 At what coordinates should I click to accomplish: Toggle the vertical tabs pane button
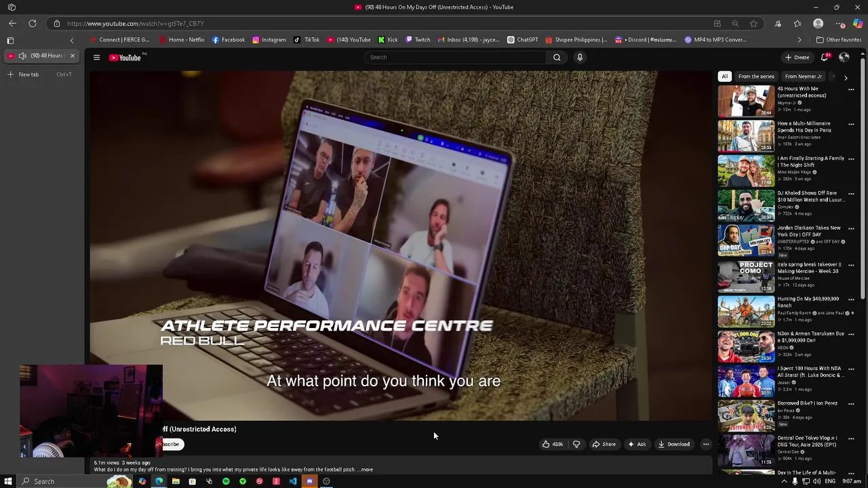(10, 40)
